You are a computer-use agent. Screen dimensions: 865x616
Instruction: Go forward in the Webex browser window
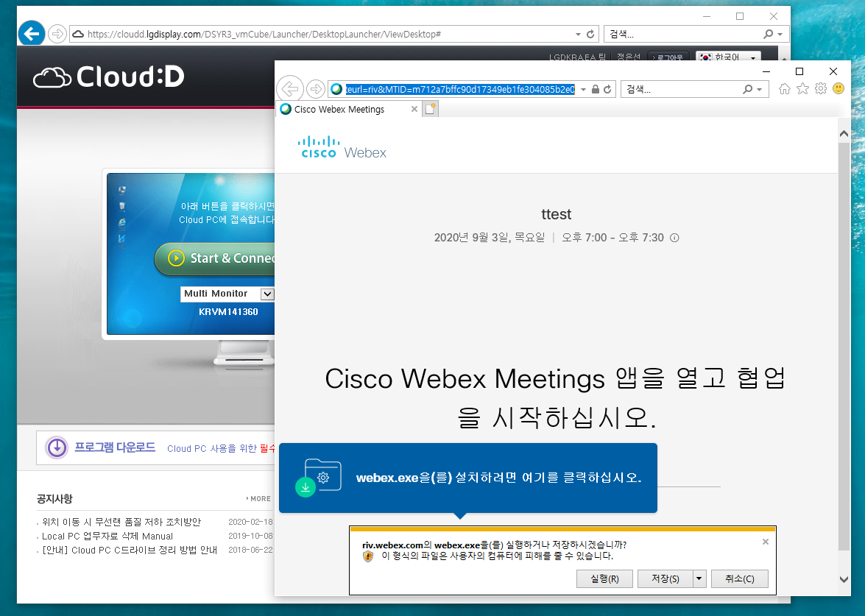point(316,89)
